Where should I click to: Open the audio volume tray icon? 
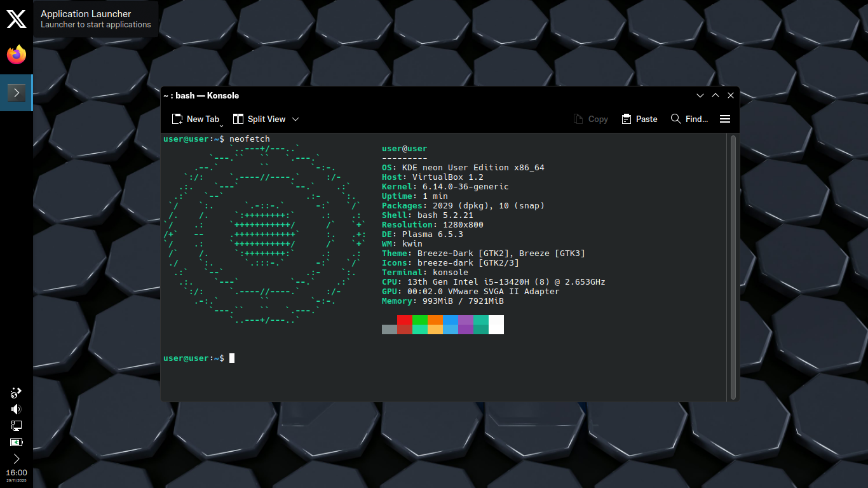[x=17, y=409]
